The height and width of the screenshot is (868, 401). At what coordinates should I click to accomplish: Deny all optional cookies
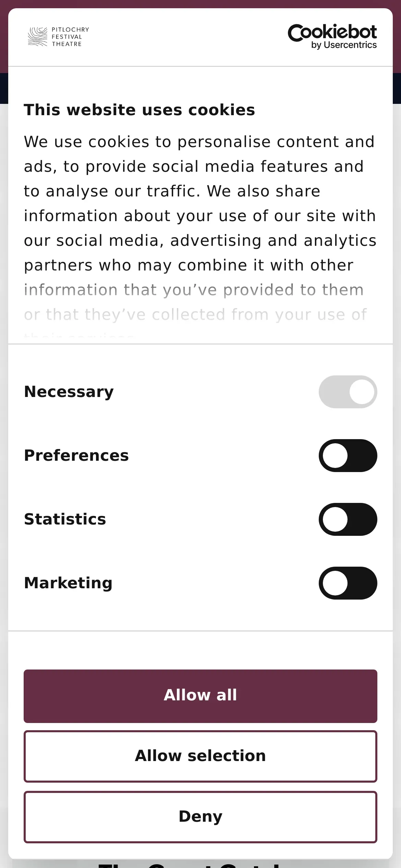tap(200, 817)
